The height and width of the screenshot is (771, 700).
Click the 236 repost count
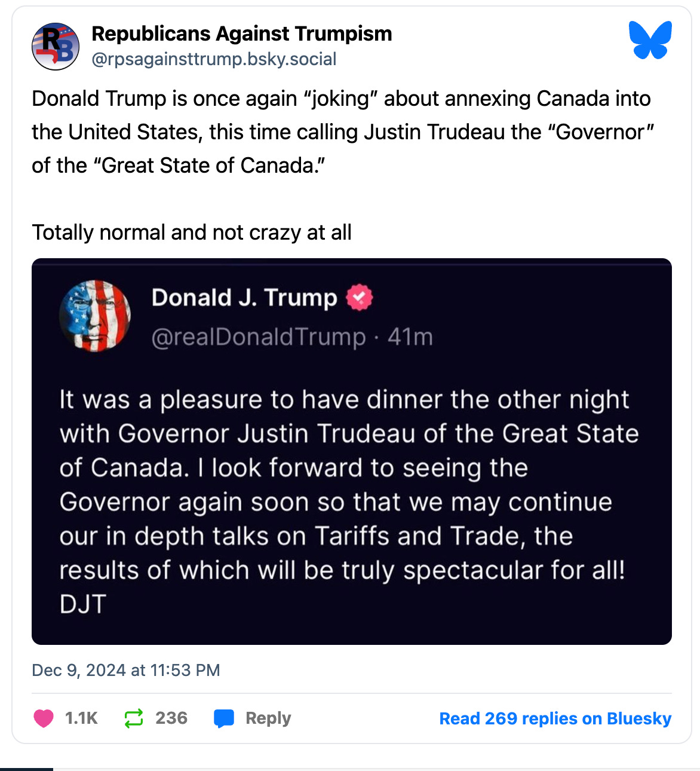[171, 718]
